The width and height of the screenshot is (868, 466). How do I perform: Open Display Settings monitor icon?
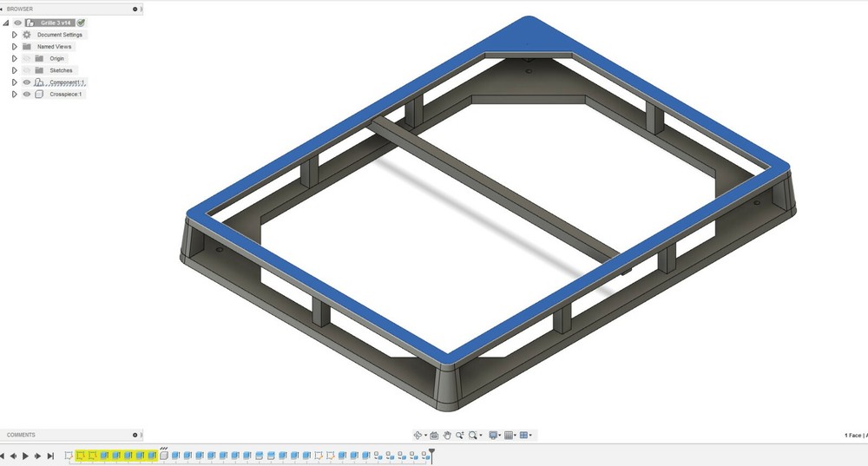pyautogui.click(x=493, y=435)
